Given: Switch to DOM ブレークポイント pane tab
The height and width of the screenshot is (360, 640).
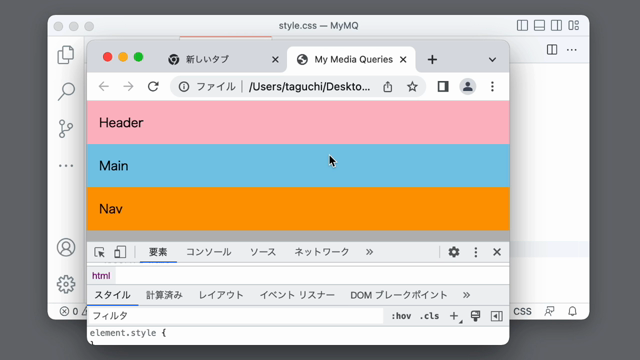Looking at the screenshot, I should pyautogui.click(x=399, y=295).
